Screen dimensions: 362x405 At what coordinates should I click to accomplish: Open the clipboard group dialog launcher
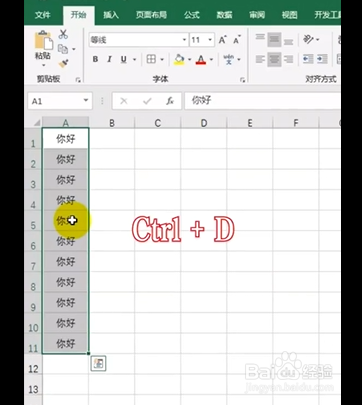[x=78, y=80]
